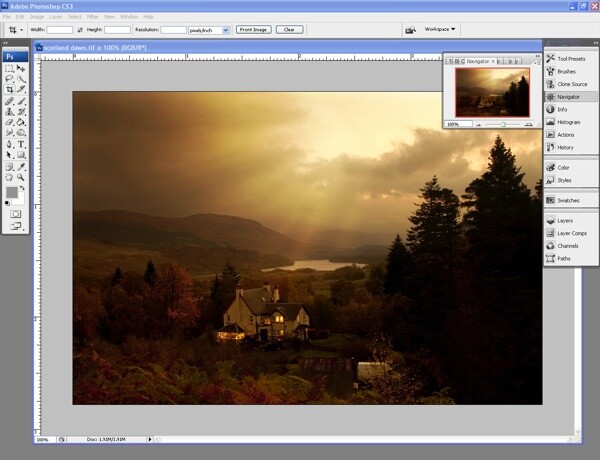Select the Type tool
This screenshot has height=460, width=600.
click(21, 145)
